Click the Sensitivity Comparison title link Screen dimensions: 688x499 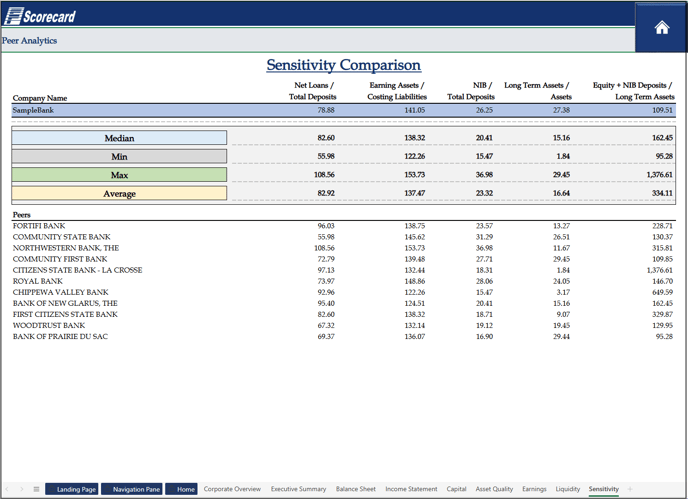tap(344, 65)
